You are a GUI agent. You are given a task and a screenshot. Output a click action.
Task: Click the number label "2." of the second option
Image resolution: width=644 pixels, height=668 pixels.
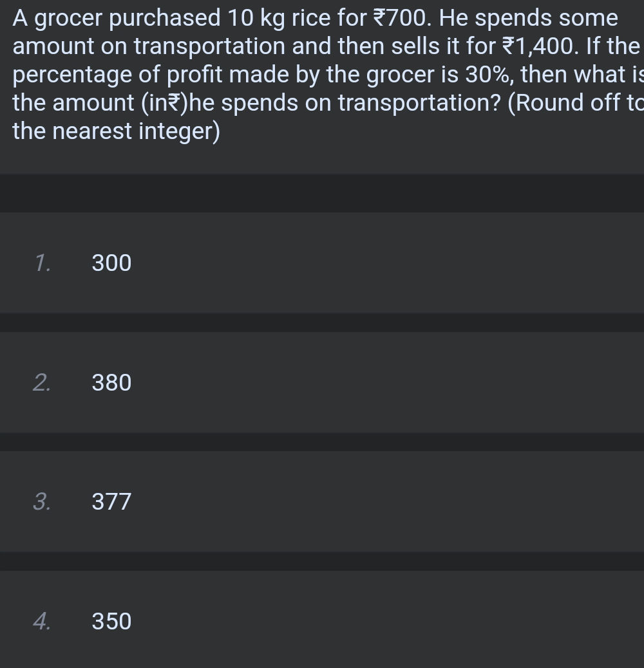pos(42,383)
